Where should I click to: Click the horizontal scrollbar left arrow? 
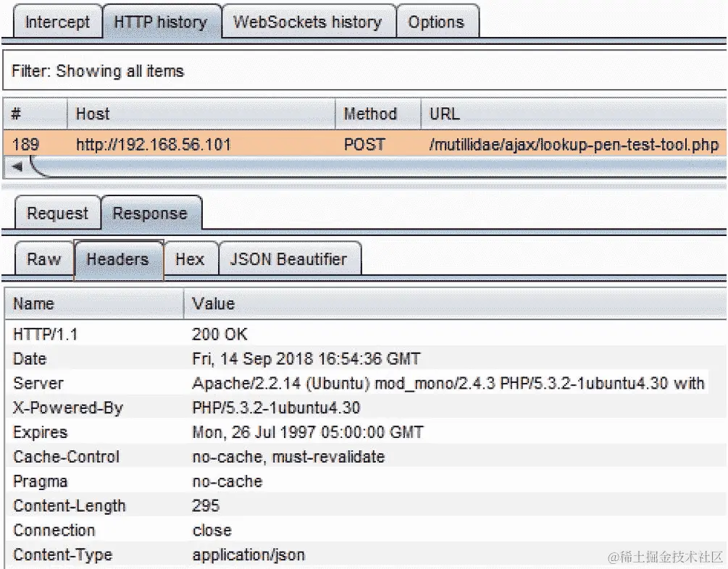click(17, 167)
